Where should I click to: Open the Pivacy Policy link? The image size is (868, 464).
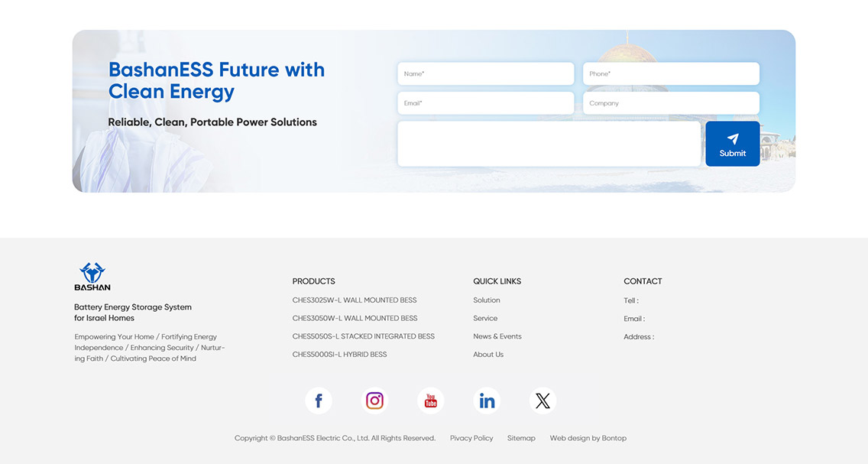(471, 438)
